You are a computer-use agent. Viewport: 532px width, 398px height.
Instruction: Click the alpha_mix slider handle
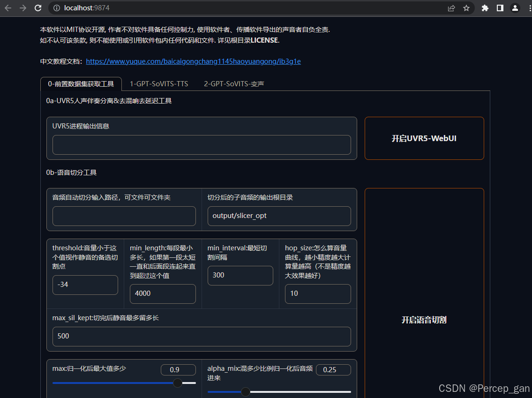[x=246, y=392]
